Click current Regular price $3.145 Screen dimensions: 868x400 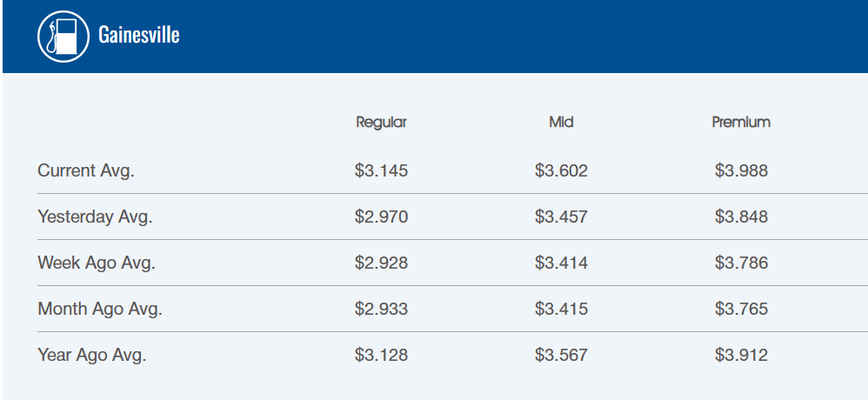(381, 170)
